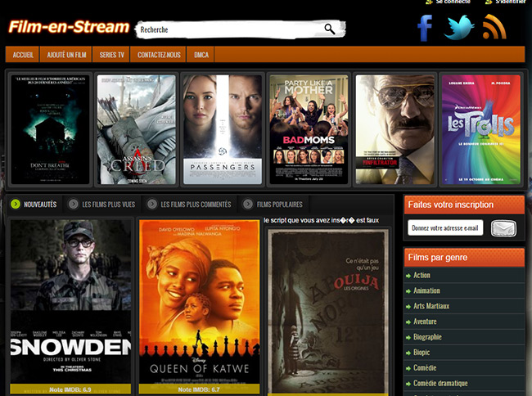
Task: Click the green Nouveautés tab icon
Action: [16, 204]
